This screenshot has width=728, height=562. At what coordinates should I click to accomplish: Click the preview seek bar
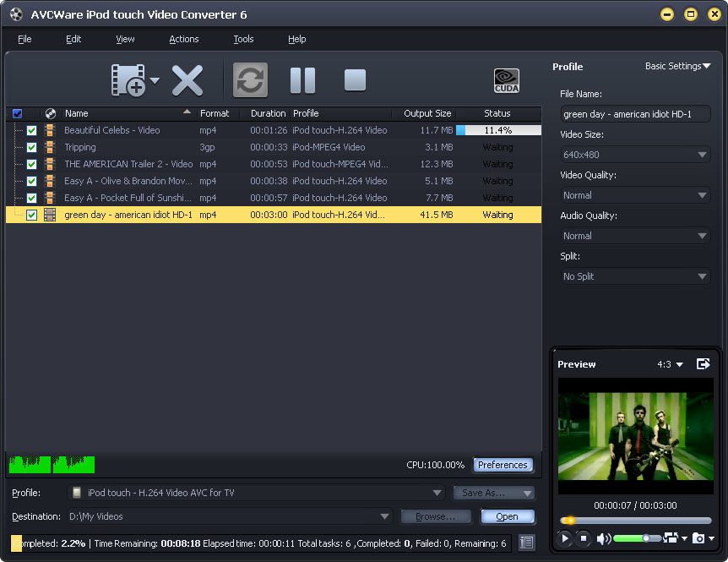click(636, 521)
